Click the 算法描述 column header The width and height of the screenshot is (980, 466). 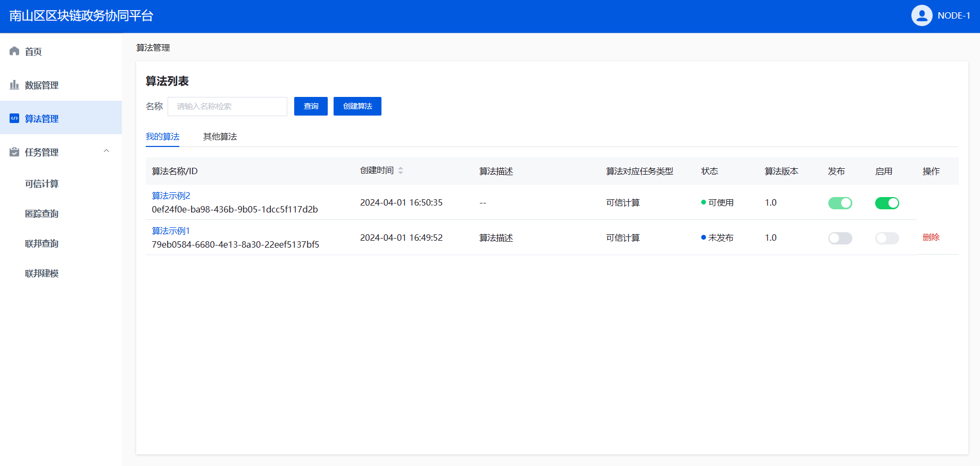coord(496,171)
